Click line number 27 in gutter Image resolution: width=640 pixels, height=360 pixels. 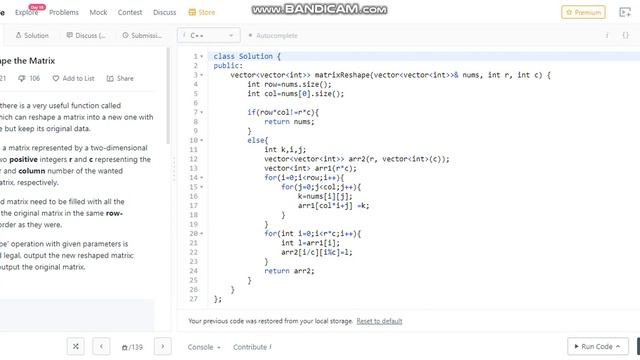point(194,299)
